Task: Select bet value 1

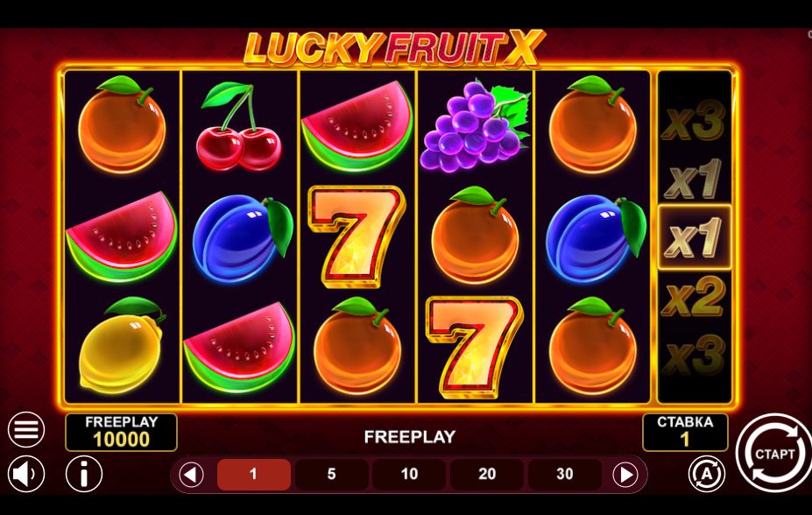Action: pos(254,474)
